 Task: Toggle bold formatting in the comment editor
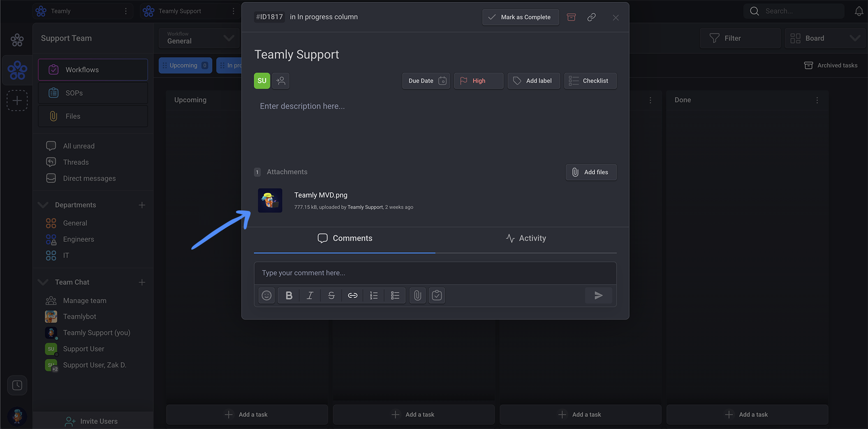(289, 296)
